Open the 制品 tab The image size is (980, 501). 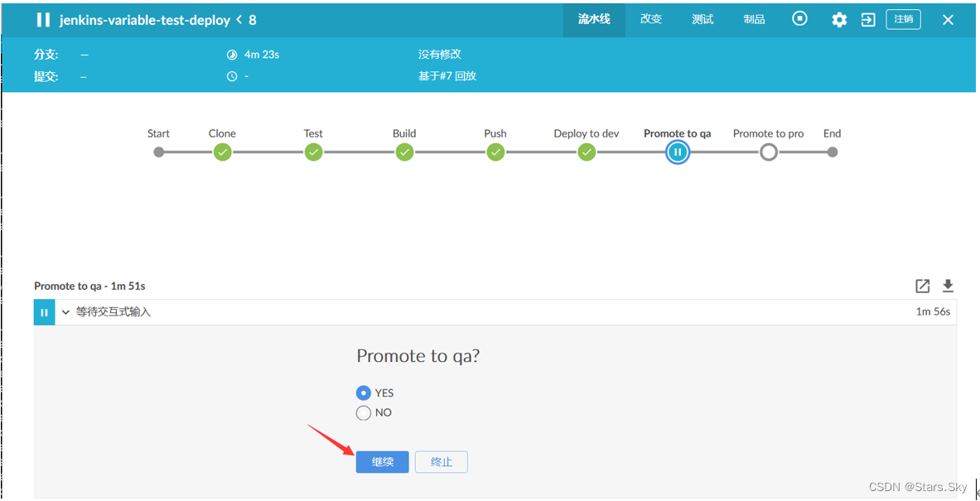[x=753, y=19]
